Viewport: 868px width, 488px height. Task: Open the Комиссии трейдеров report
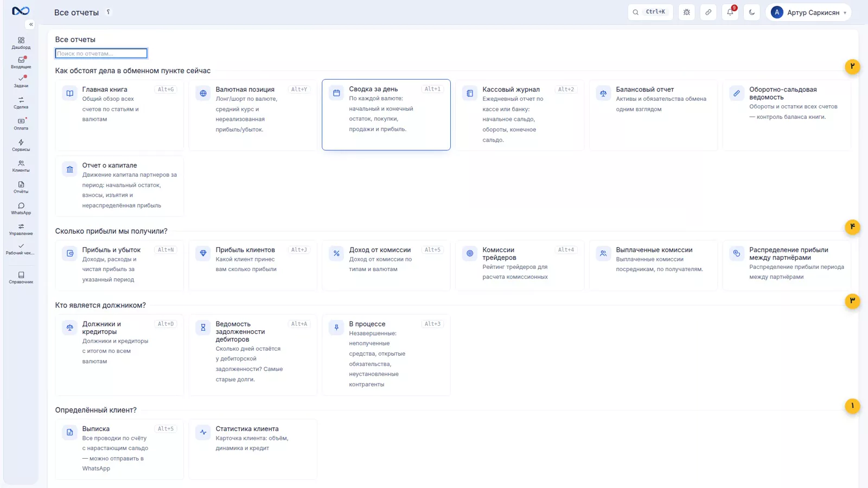(520, 266)
